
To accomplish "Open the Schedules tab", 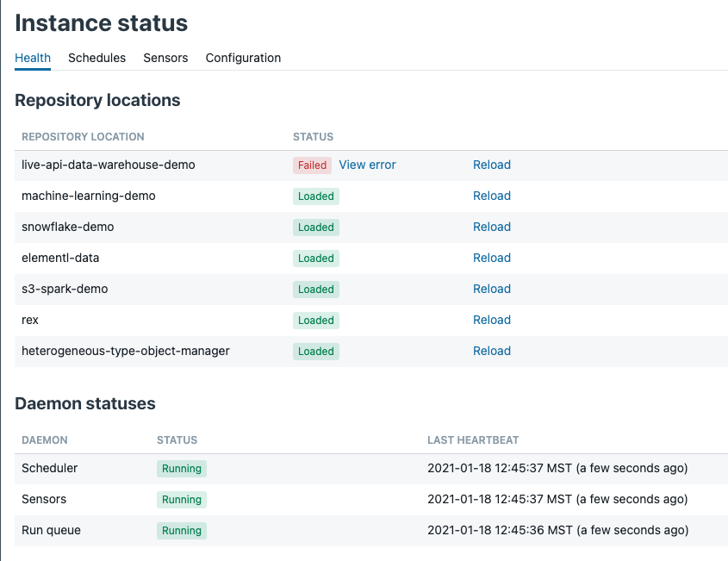I will (x=97, y=58).
